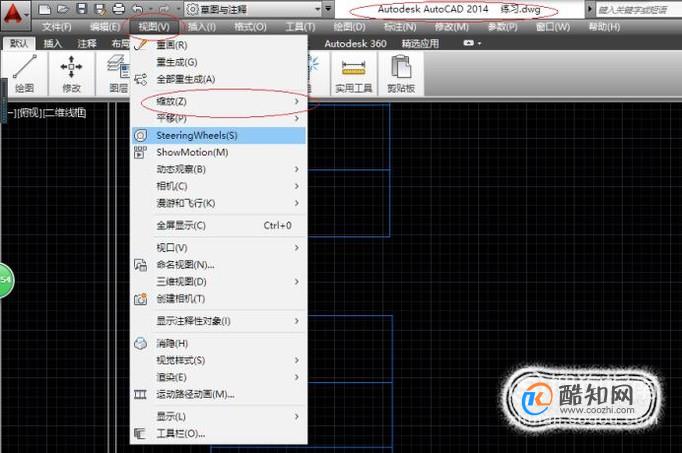Switch to the 注释 ribbon tab
Screen dimensions: 682x453
coord(87,43)
